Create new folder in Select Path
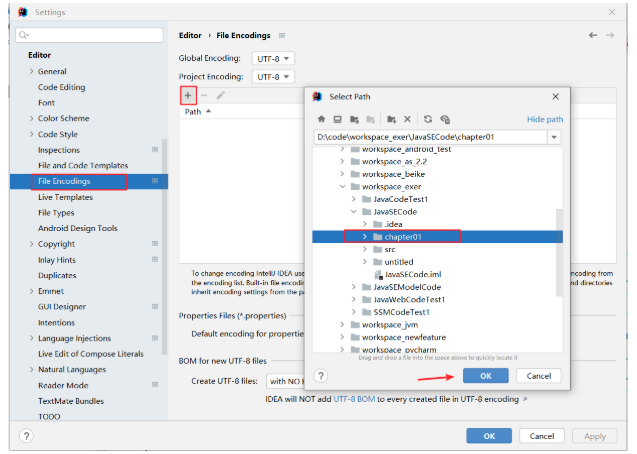Screen dimensions: 637x454 click(391, 119)
